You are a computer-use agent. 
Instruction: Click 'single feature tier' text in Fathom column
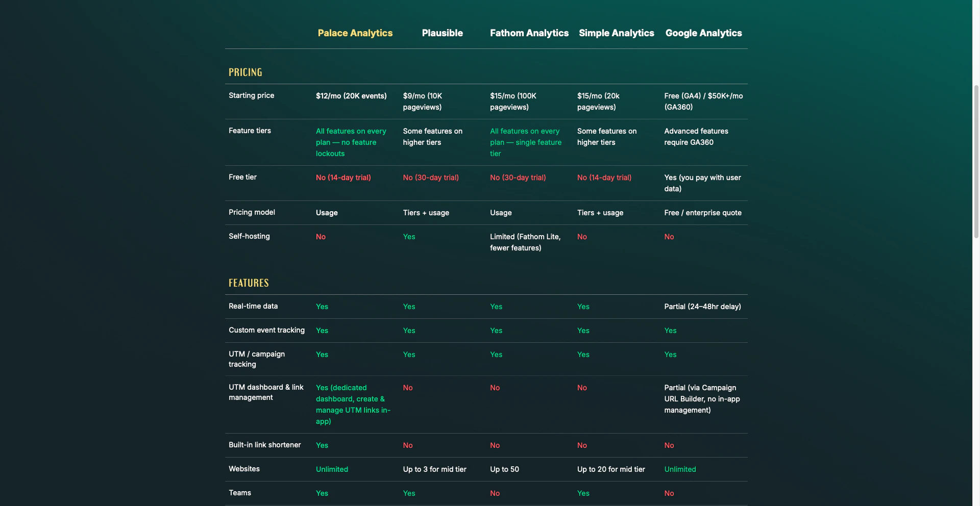coord(526,148)
